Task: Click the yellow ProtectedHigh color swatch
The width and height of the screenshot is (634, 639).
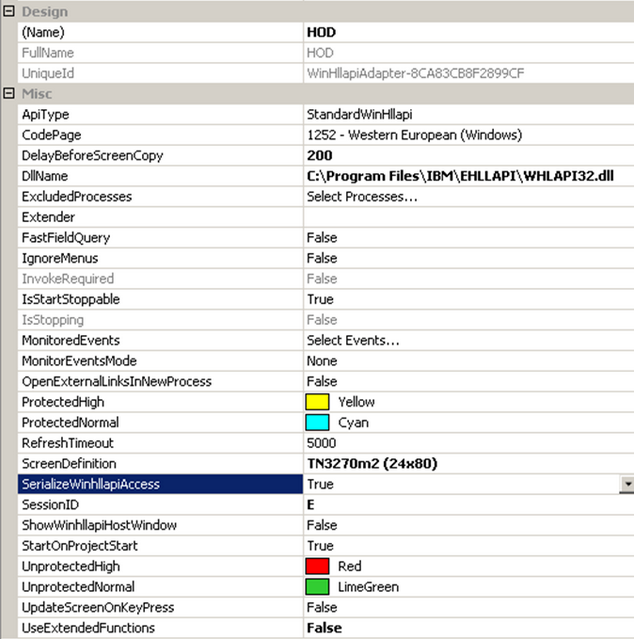Action: point(317,402)
